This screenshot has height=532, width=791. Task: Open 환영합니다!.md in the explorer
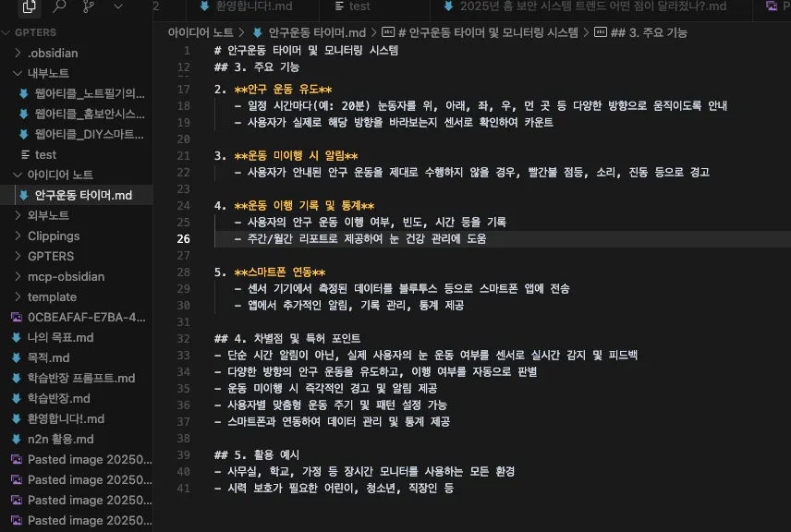click(66, 418)
